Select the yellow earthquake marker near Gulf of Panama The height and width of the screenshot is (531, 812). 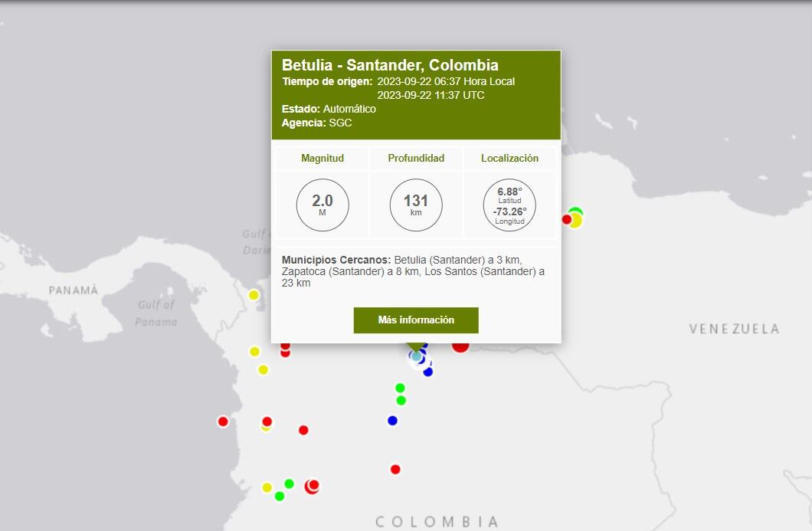click(253, 294)
